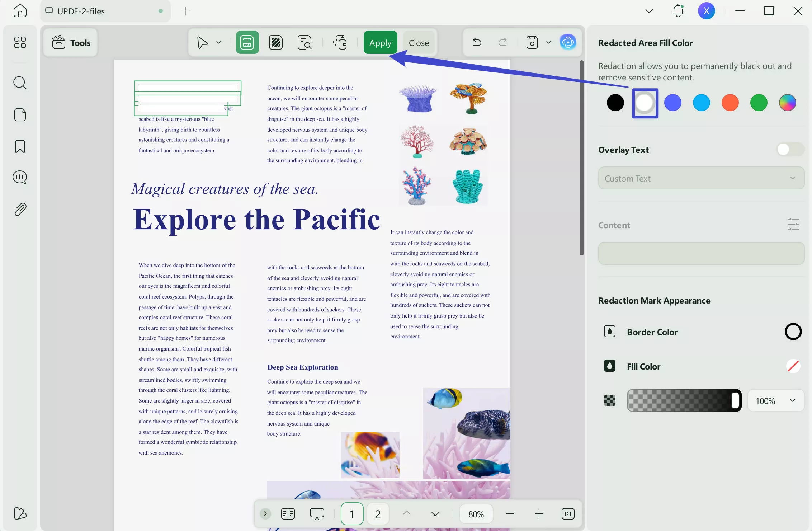Open the comments sidebar panel
This screenshot has height=531, width=812.
pos(20,177)
